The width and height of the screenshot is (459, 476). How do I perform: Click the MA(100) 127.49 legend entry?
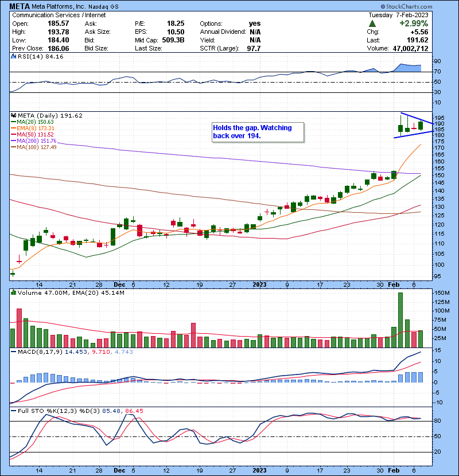(34, 147)
